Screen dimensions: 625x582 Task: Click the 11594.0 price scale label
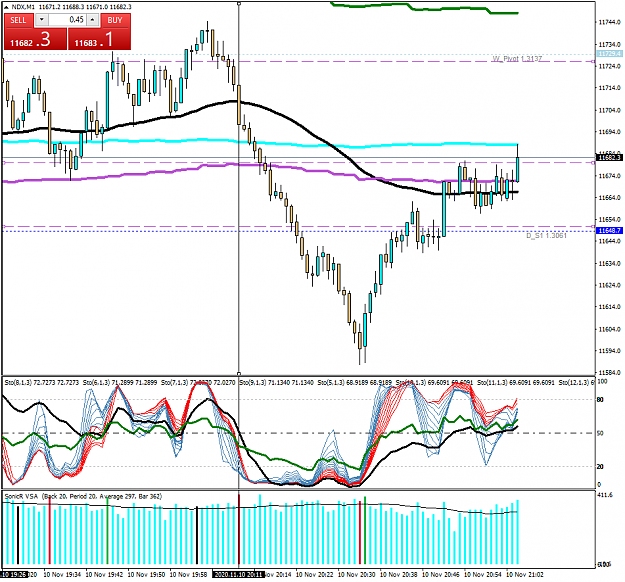click(x=610, y=351)
